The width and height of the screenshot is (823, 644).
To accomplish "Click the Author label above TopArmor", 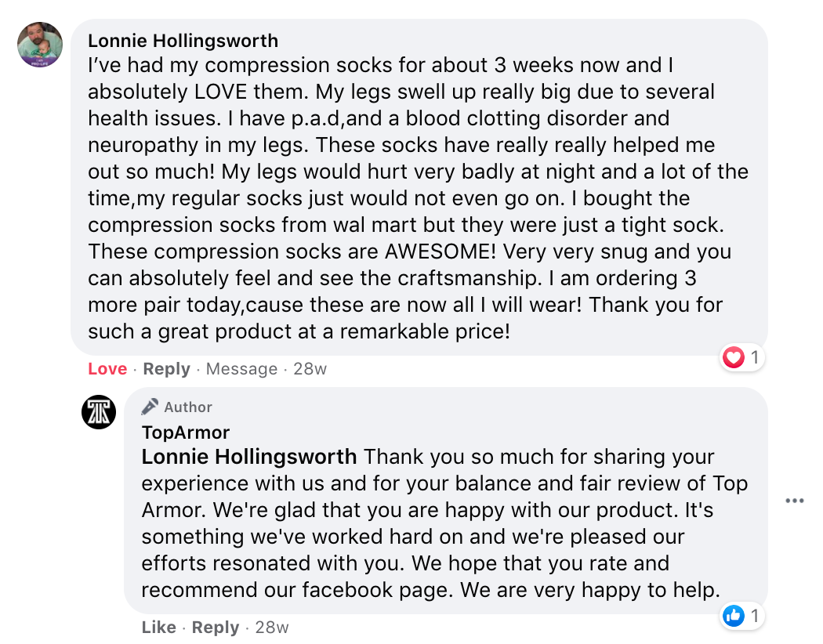I will click(x=188, y=407).
